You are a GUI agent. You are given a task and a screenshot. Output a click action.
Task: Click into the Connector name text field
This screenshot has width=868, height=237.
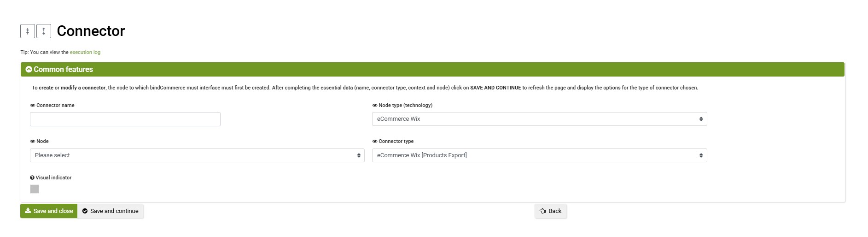point(125,119)
